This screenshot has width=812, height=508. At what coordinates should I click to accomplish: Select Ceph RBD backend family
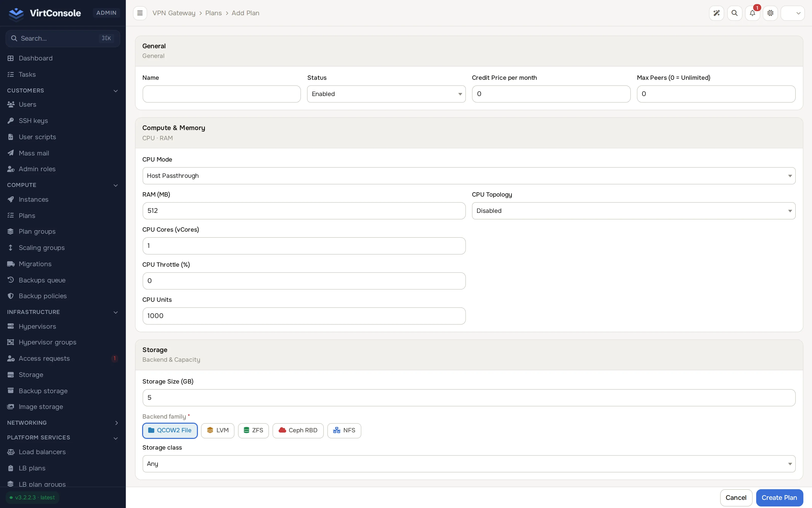298,430
